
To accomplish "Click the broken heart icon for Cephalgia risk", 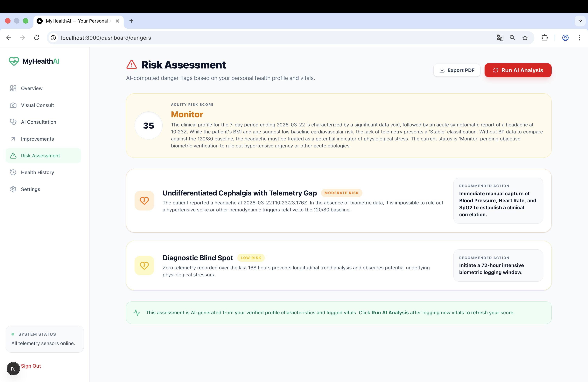I will (144, 201).
